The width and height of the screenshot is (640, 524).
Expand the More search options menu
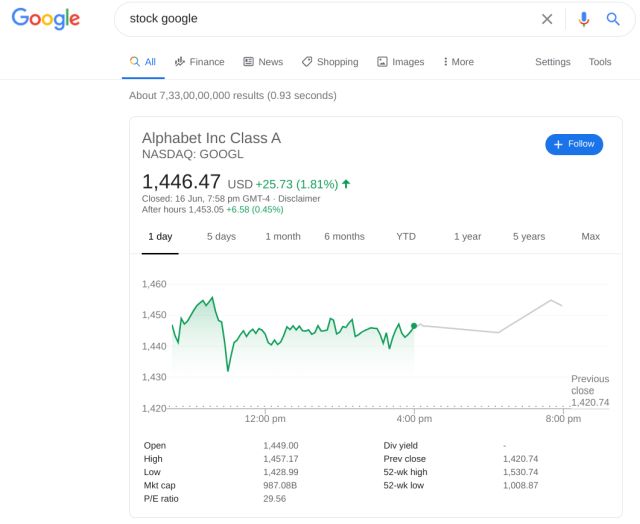[x=458, y=62]
